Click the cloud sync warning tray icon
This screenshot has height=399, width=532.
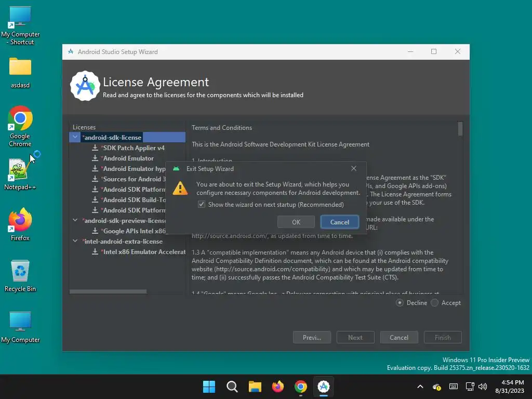click(436, 387)
